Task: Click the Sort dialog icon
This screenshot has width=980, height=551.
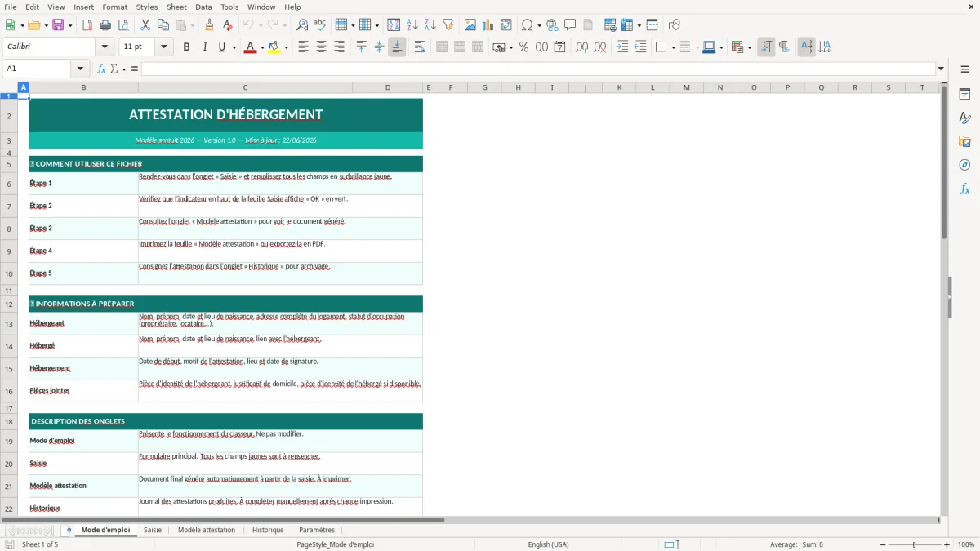Action: [x=394, y=25]
